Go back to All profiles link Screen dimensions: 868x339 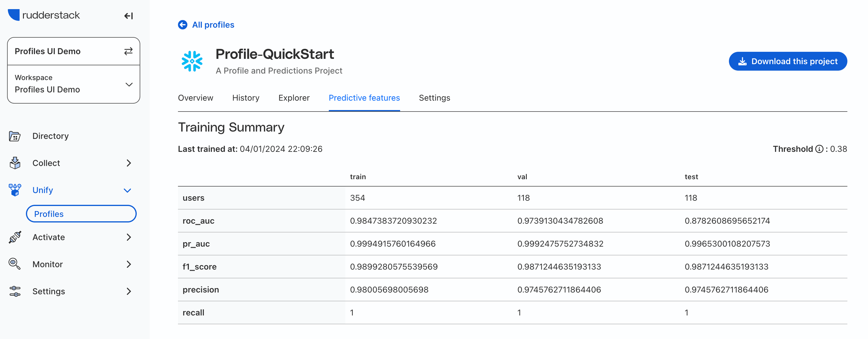[213, 25]
